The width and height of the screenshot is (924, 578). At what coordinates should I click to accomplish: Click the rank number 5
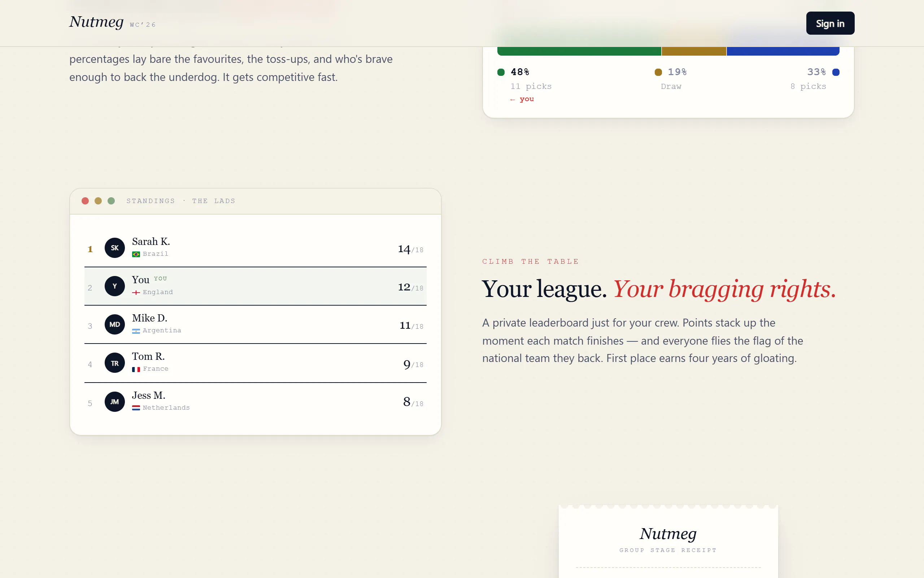tap(90, 403)
